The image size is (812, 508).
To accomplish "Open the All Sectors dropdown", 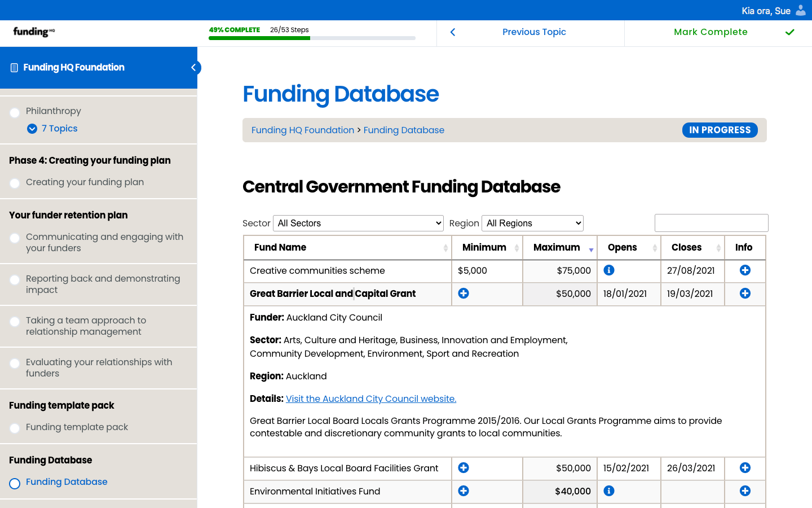I will (x=358, y=223).
